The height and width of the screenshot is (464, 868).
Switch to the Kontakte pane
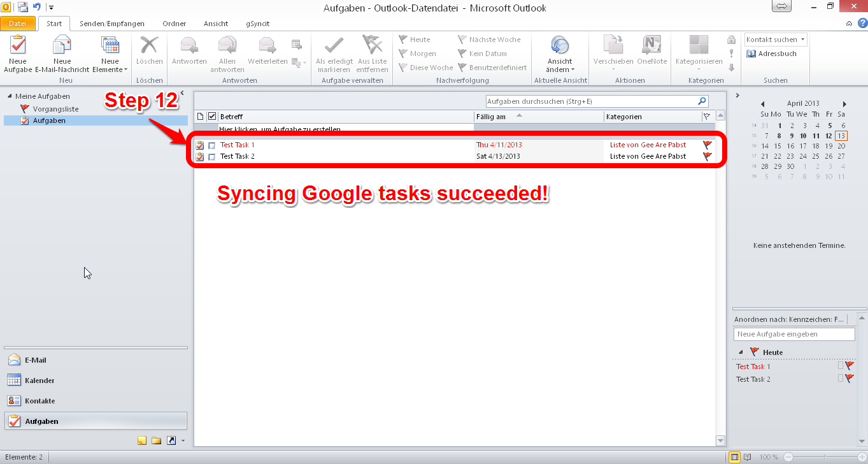39,401
